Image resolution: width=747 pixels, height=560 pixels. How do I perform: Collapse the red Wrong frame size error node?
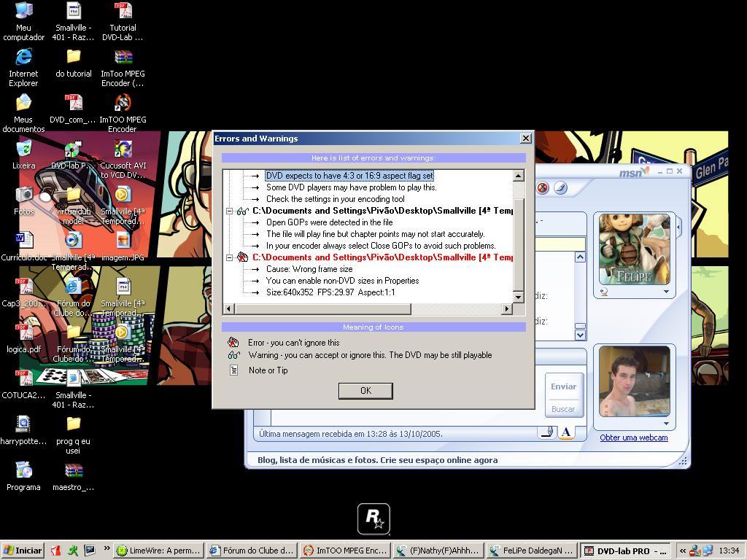click(229, 257)
